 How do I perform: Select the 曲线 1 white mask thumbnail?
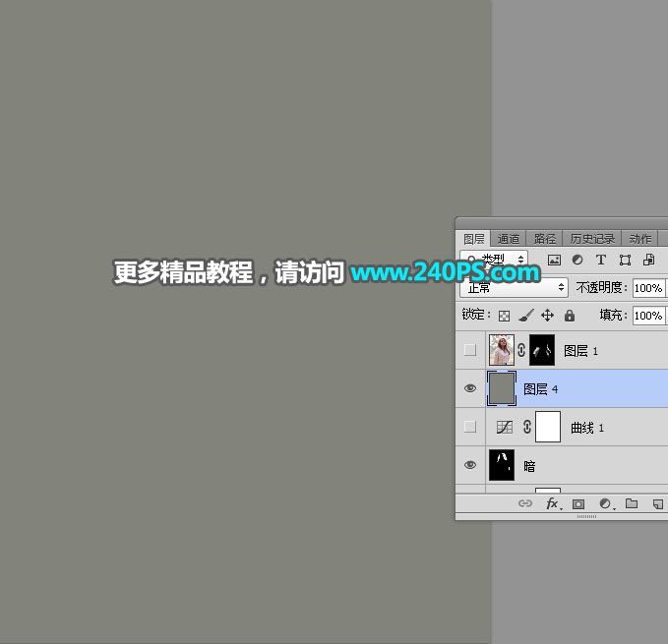[x=547, y=427]
